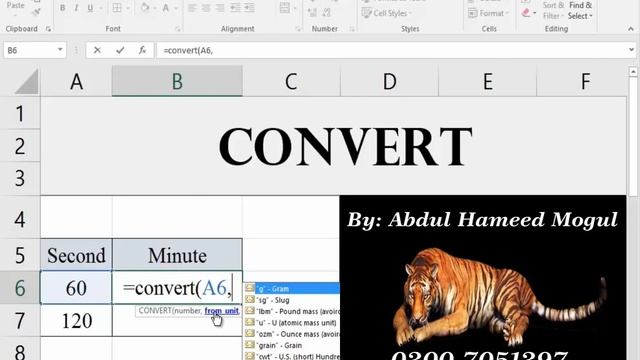This screenshot has height=360, width=640.
Task: Open the Alignment settings dialog launcher
Action: point(298,29)
